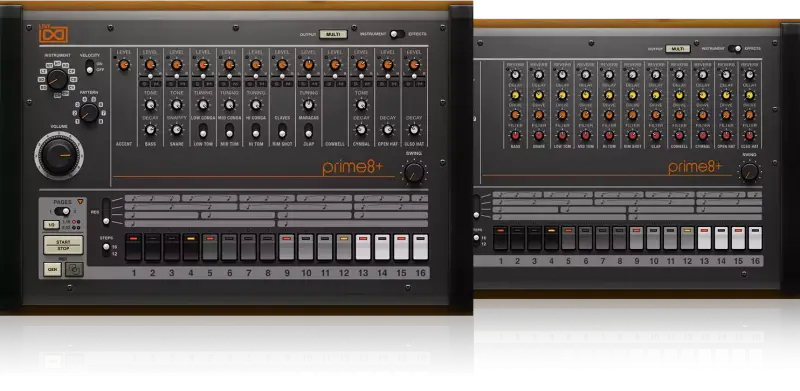The height and width of the screenshot is (391, 800).
Task: Toggle the Low Conga / Low Tom switch
Action: 203,131
